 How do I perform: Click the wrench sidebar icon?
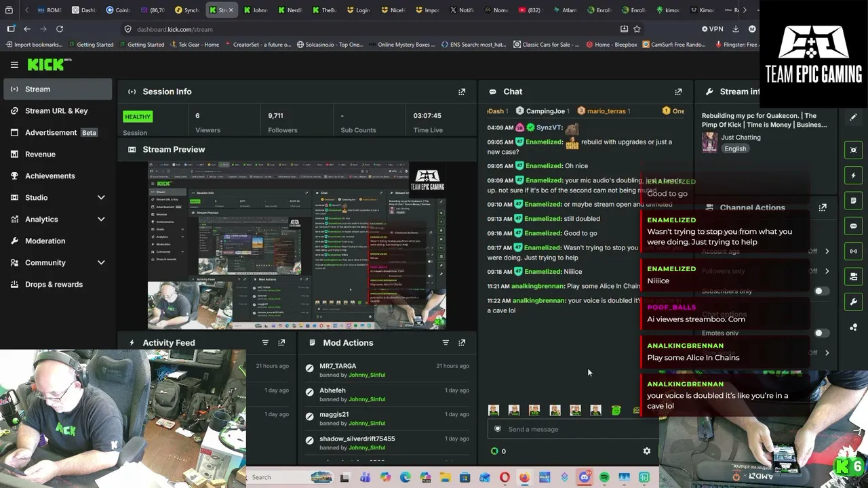coord(853,302)
